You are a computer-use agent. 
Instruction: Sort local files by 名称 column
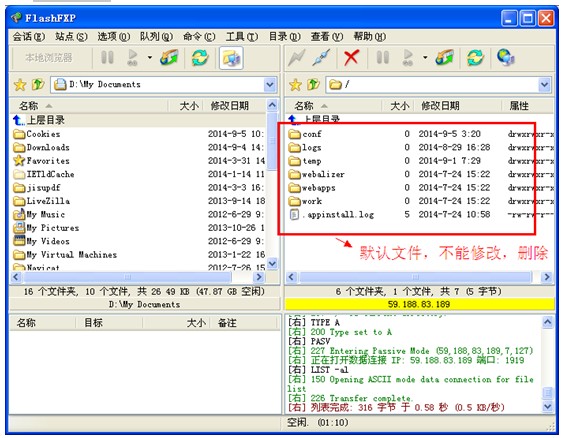pos(89,106)
